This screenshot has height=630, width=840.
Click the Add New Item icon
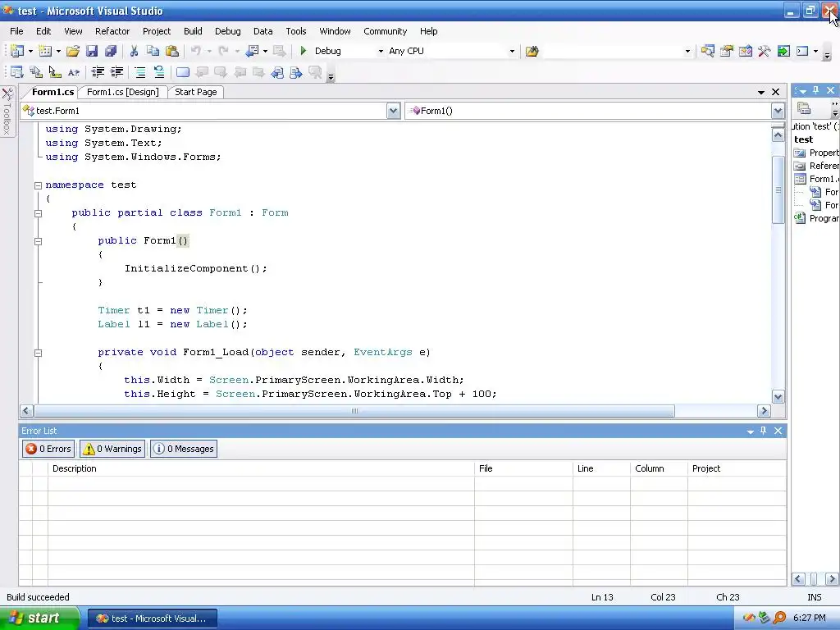pos(45,51)
